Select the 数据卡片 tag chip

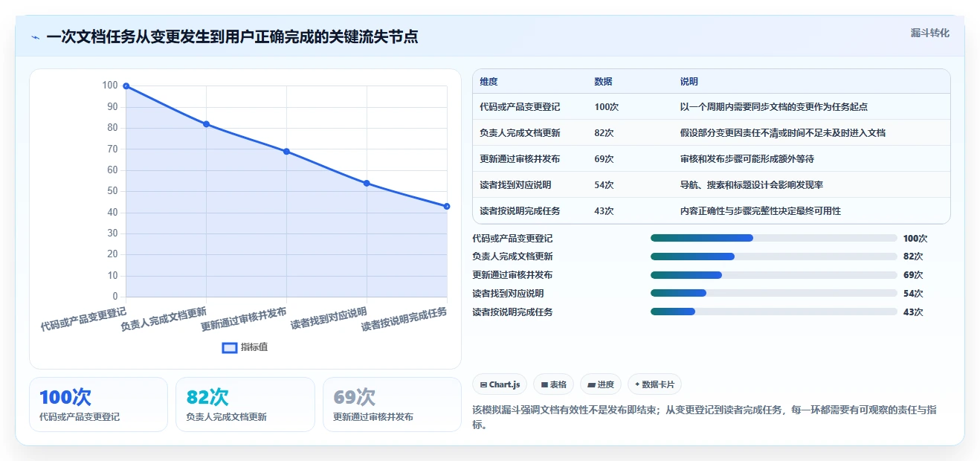654,384
